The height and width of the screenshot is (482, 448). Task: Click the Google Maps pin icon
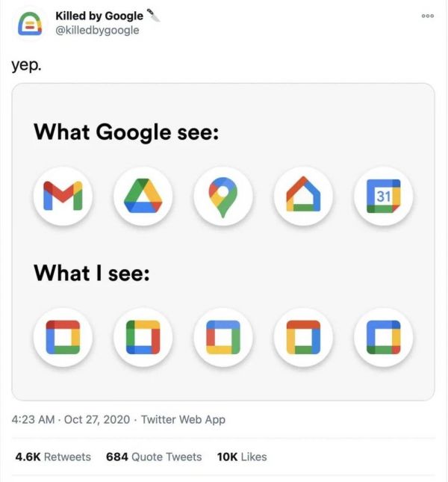pos(223,197)
